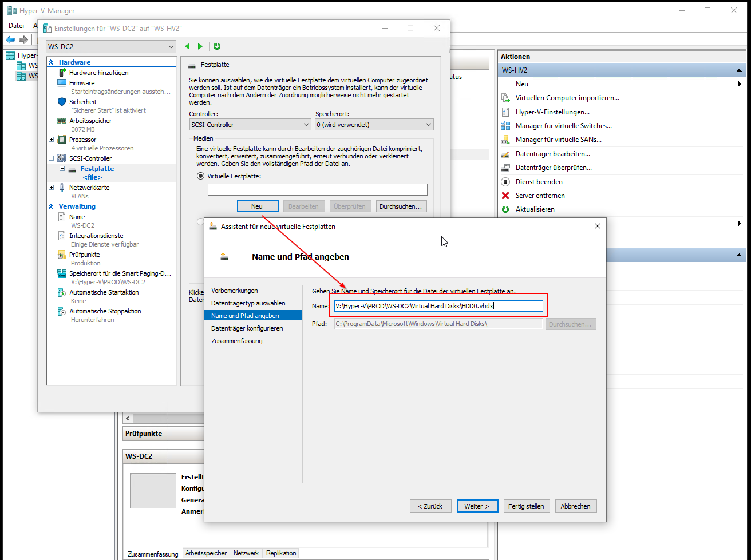Click the left arrow of the horizontal scrollbar
The height and width of the screenshot is (560, 751).
click(128, 419)
